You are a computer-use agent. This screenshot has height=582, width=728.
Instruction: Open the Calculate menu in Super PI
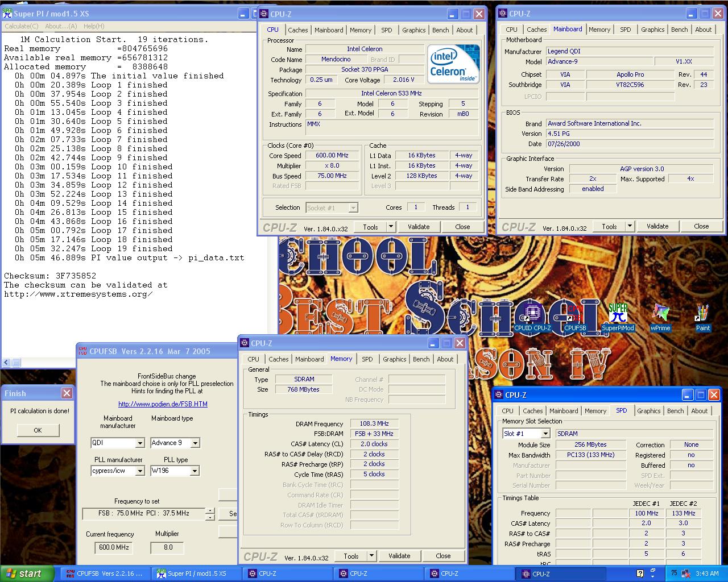pos(22,26)
